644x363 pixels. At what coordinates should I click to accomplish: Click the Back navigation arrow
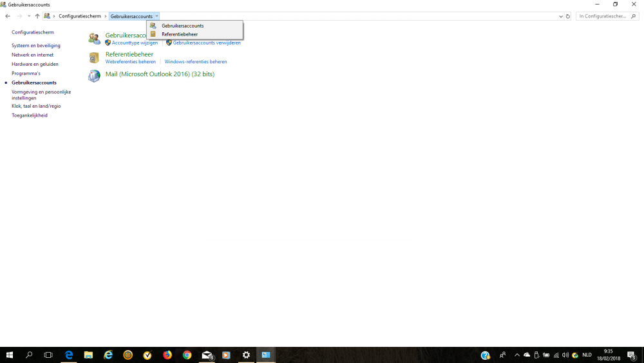point(7,16)
